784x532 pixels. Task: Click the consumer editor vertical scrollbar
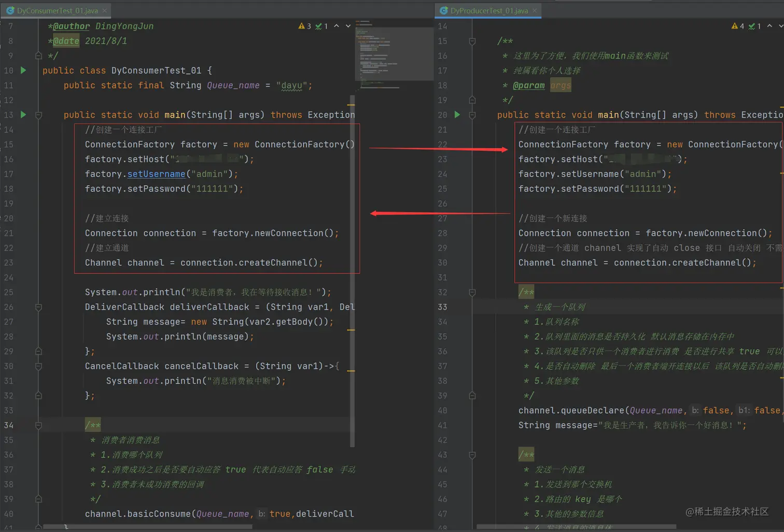tap(353, 271)
